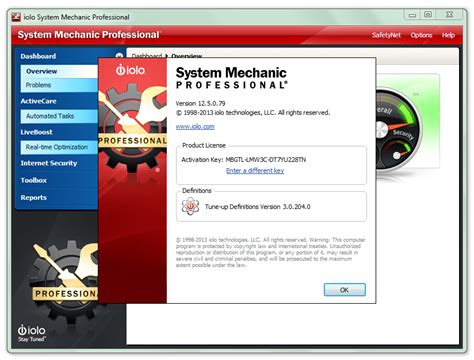The image size is (474, 360).
Task: Open the Options menu
Action: click(421, 35)
